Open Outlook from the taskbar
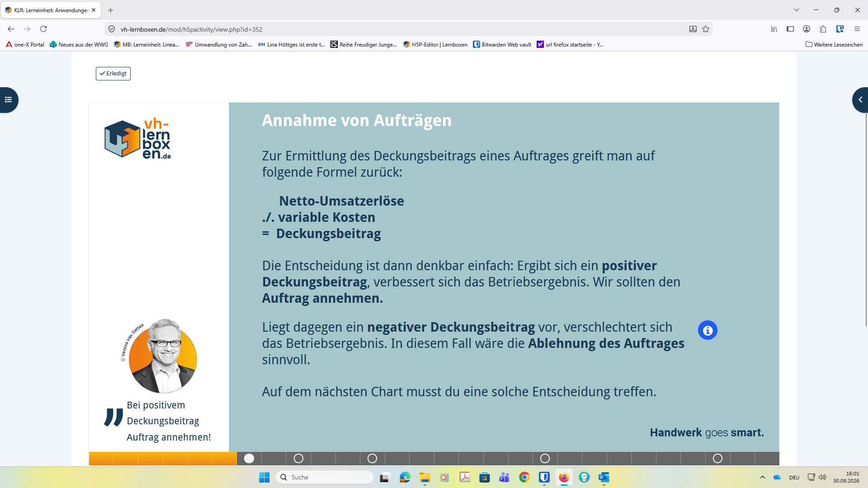868x488 pixels. tap(604, 477)
